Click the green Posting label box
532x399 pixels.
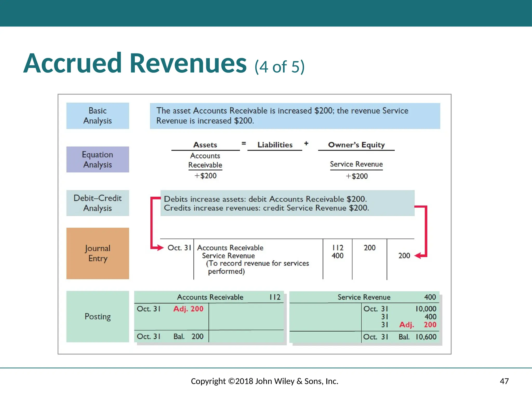click(x=98, y=316)
